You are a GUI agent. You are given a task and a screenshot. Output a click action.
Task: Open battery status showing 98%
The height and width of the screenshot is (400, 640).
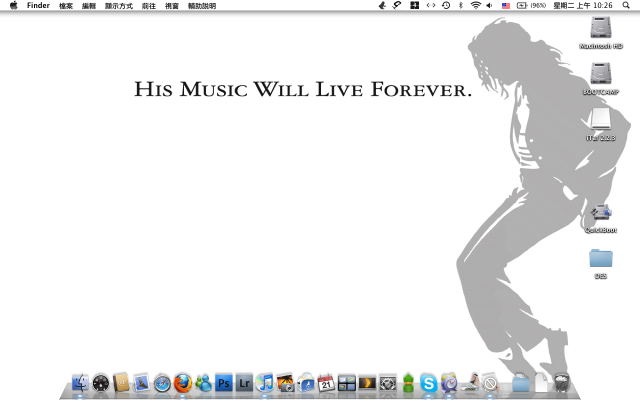point(531,5)
